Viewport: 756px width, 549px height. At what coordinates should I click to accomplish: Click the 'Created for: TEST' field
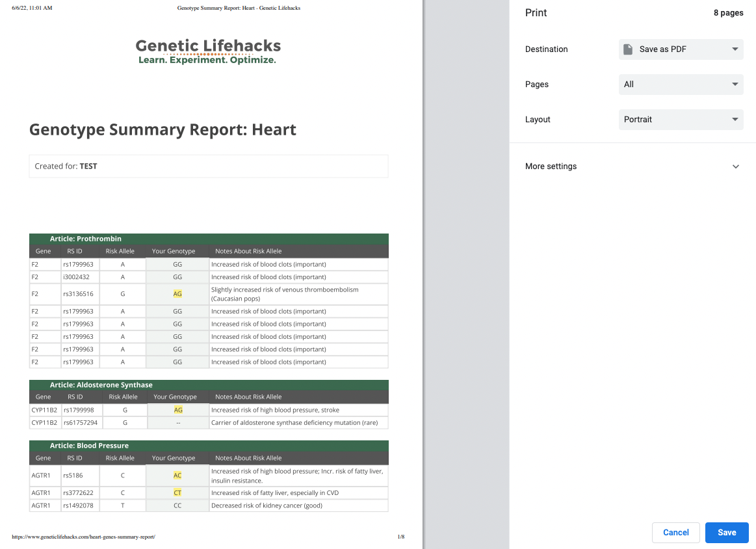tap(209, 167)
